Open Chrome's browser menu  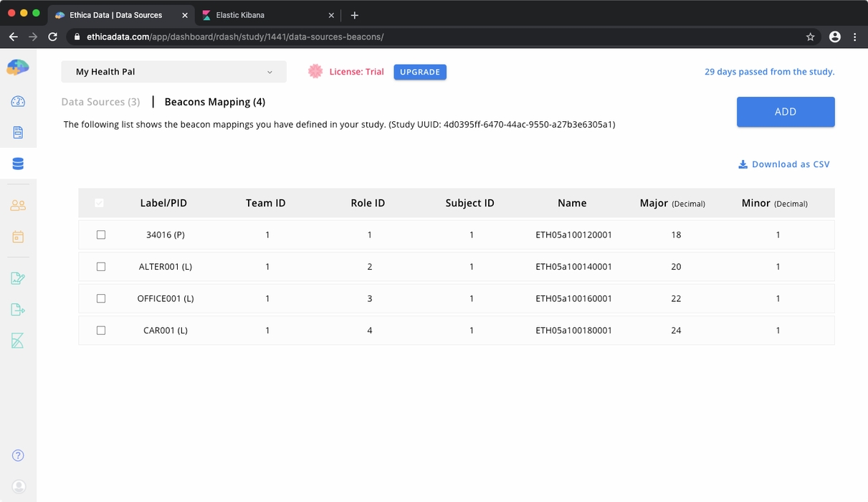pos(854,35)
